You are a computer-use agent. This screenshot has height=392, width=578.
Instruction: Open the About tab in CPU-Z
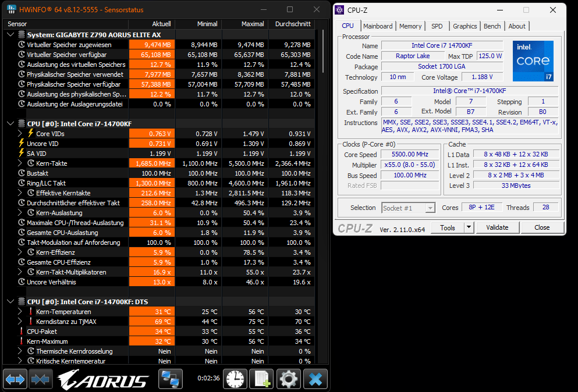517,26
